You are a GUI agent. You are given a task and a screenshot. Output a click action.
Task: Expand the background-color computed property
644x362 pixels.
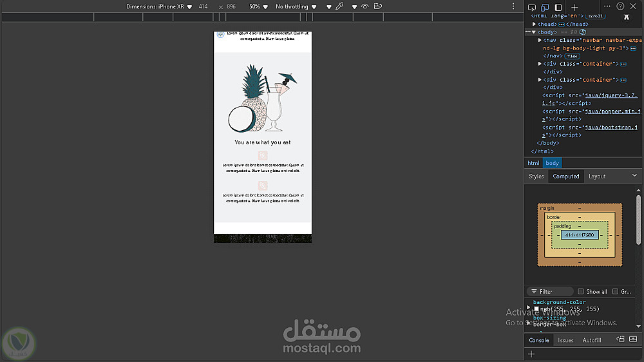click(x=529, y=307)
